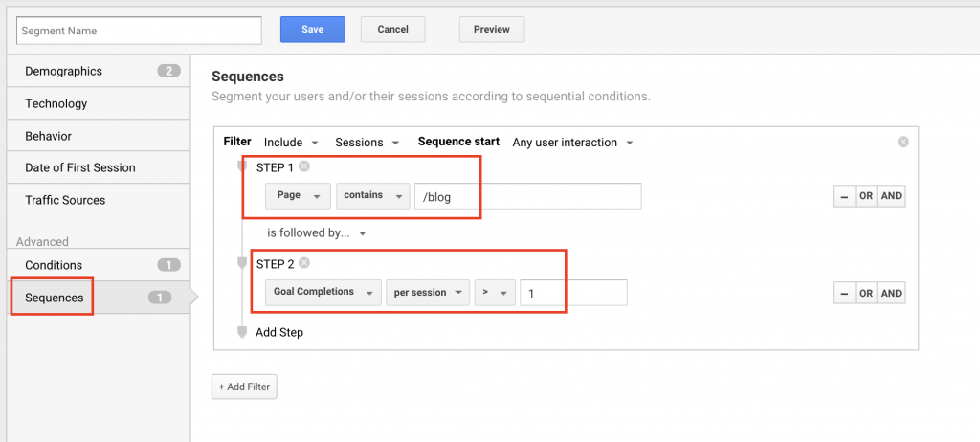Expand the Any user interaction dropdown
The image size is (980, 442).
click(x=572, y=143)
